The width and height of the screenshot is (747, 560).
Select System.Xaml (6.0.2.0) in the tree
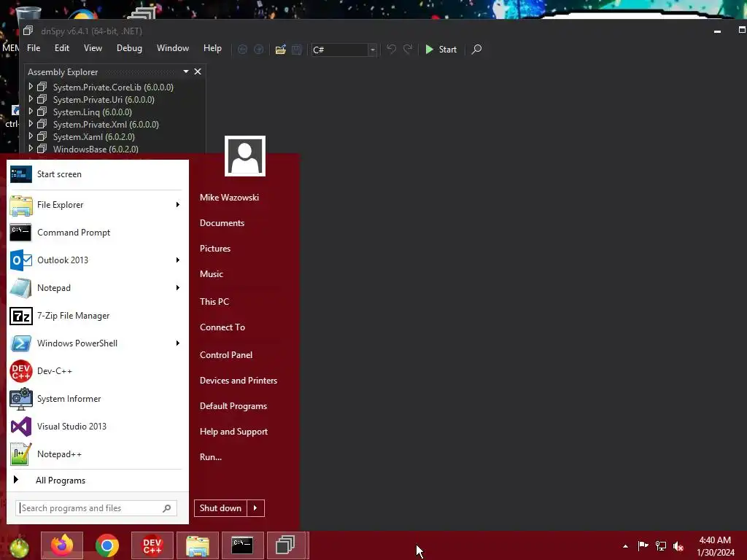tap(94, 136)
